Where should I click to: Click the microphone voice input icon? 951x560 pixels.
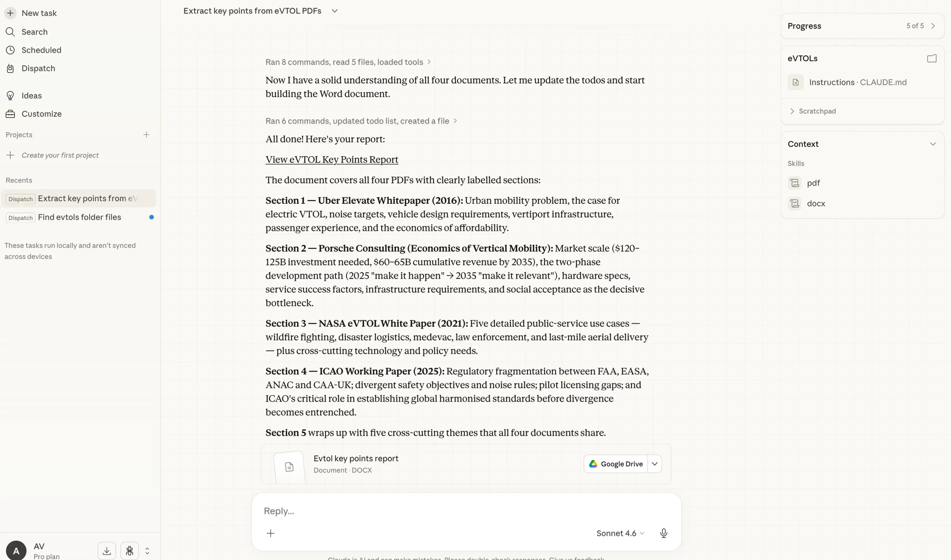pos(663,533)
